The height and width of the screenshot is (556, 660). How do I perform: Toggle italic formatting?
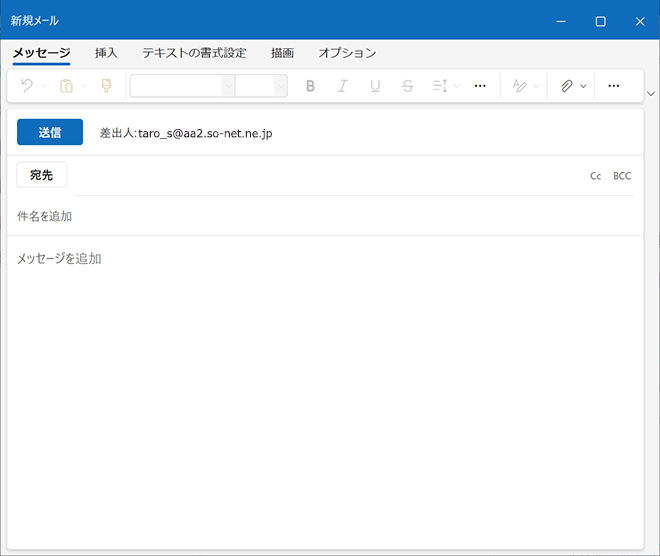click(x=342, y=86)
